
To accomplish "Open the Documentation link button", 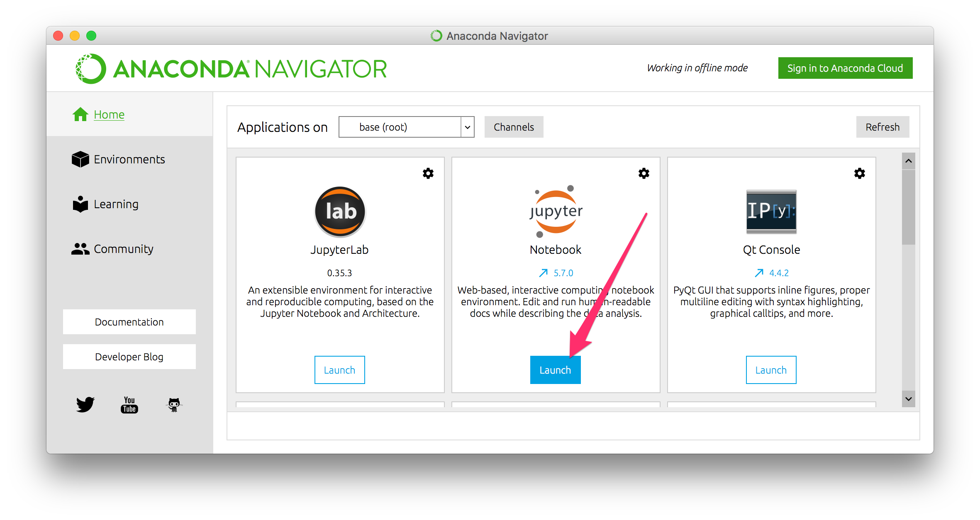I will 129,322.
